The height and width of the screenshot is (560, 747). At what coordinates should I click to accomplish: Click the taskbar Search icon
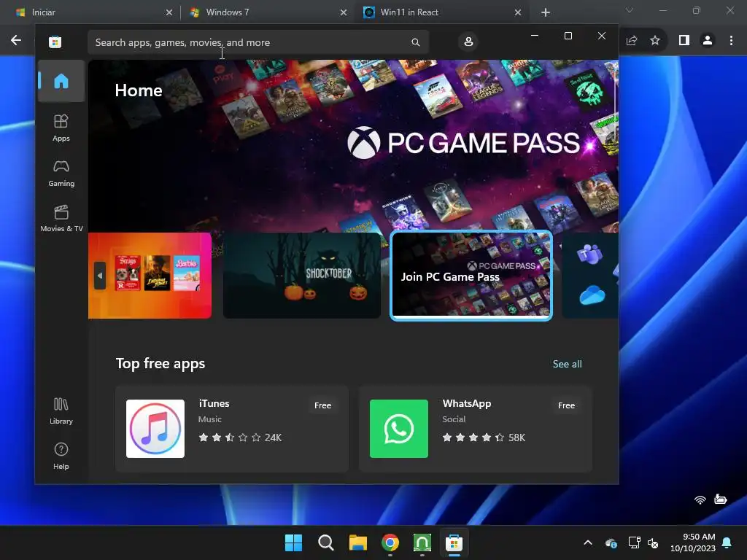(326, 542)
